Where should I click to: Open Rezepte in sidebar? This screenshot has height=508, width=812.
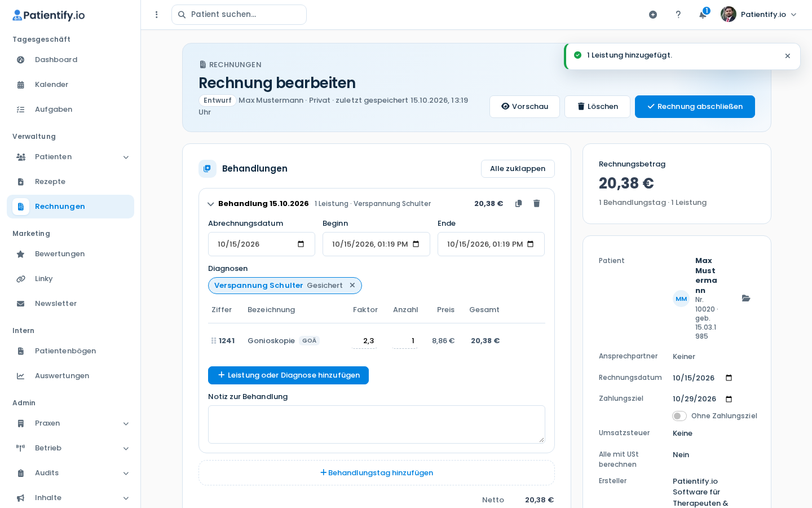pos(70,182)
